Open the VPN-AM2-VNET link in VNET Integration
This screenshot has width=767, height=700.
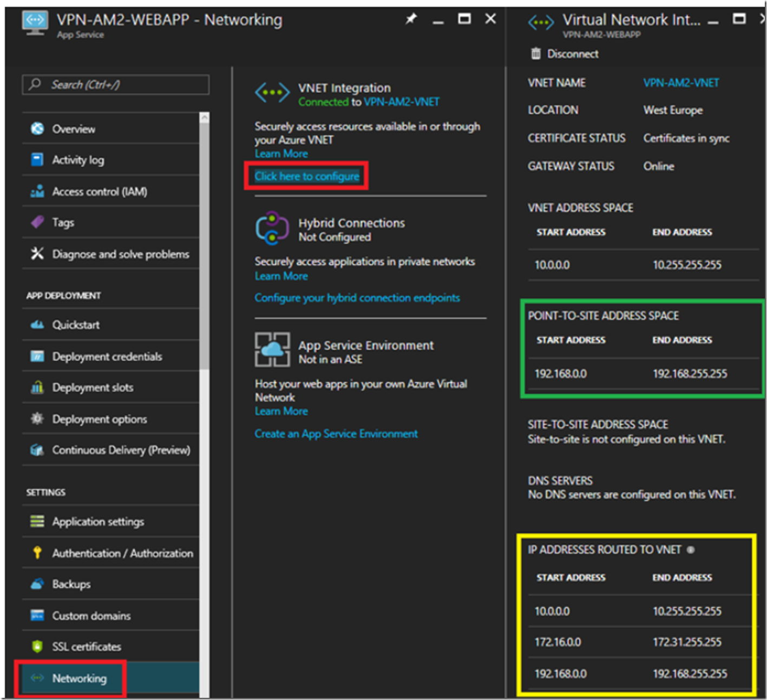click(x=402, y=102)
